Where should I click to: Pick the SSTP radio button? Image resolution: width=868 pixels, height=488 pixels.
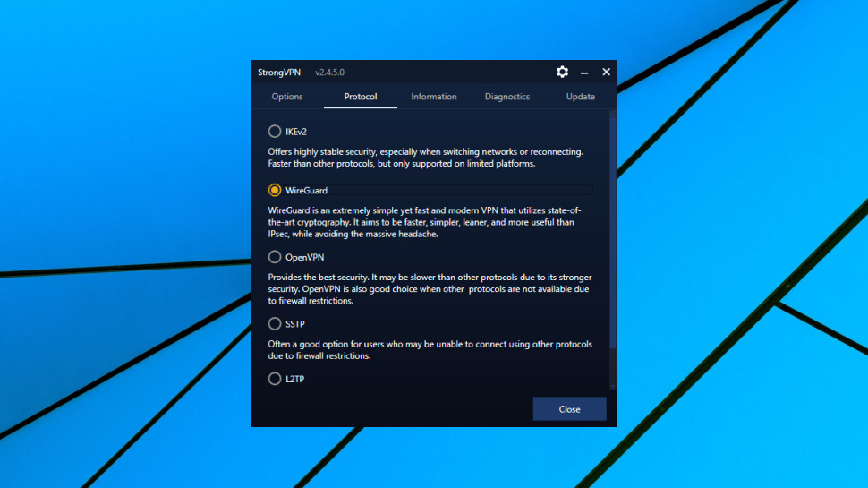[275, 323]
